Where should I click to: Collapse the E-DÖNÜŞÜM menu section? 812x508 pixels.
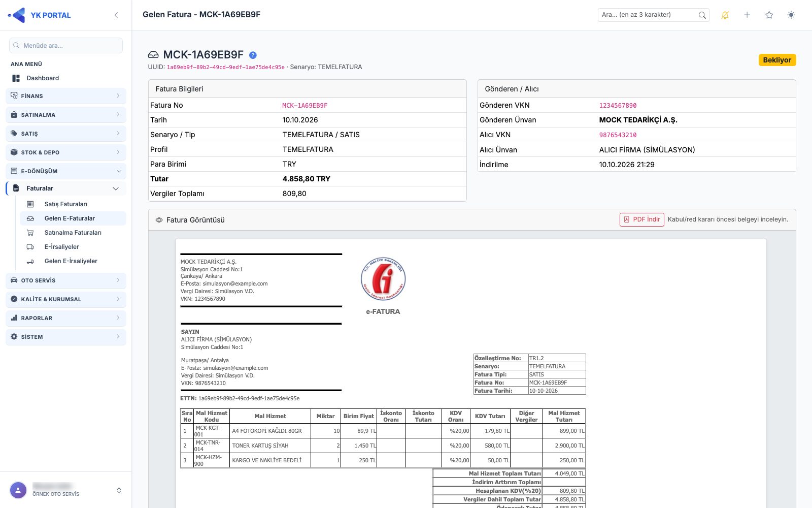(66, 171)
